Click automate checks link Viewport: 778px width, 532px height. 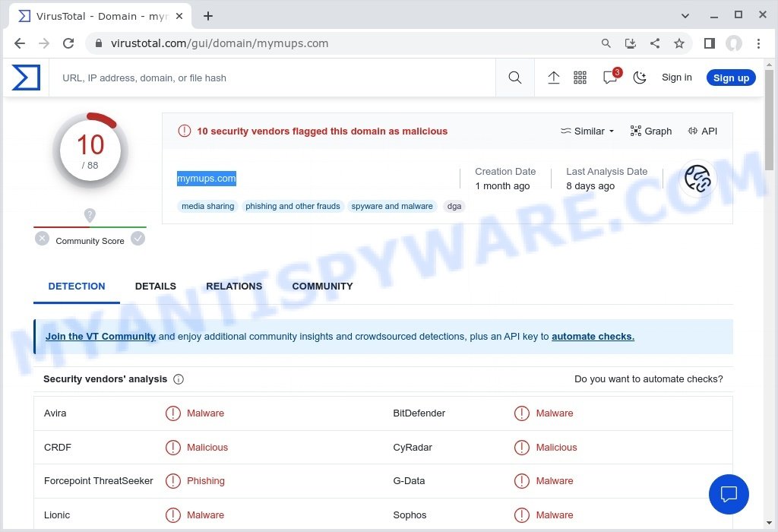[593, 337]
